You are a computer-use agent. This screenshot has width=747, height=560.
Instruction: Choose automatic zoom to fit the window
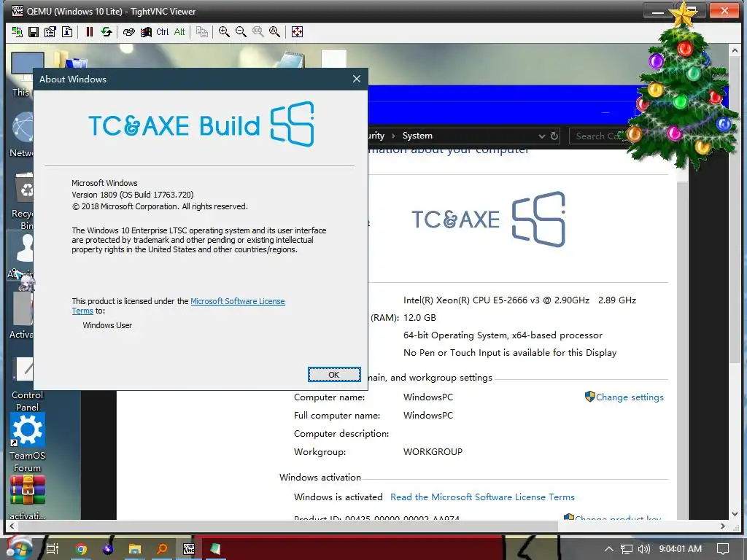pyautogui.click(x=274, y=32)
